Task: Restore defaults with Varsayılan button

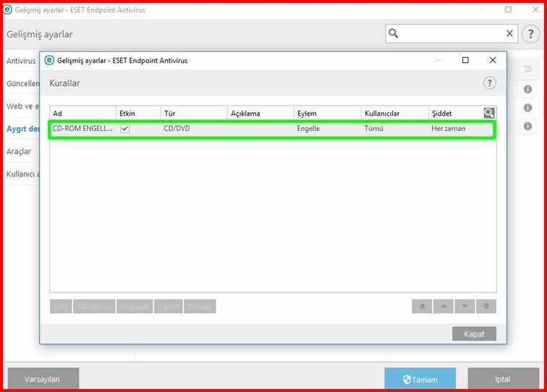Action: [43, 379]
